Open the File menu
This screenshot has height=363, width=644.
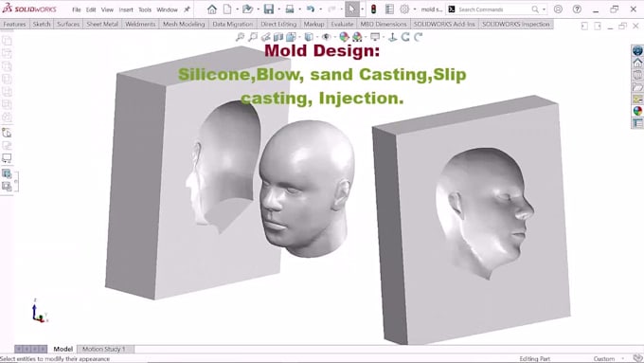pyautogui.click(x=77, y=9)
